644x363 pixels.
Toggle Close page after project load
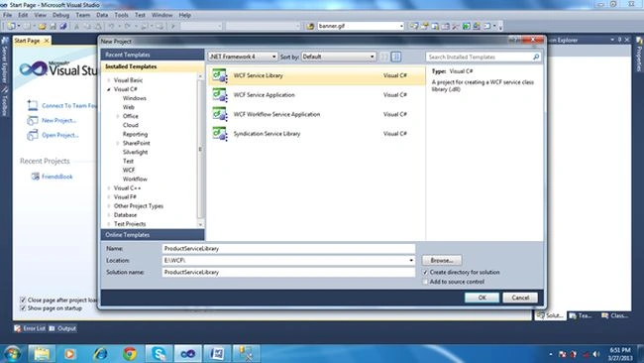tap(23, 300)
